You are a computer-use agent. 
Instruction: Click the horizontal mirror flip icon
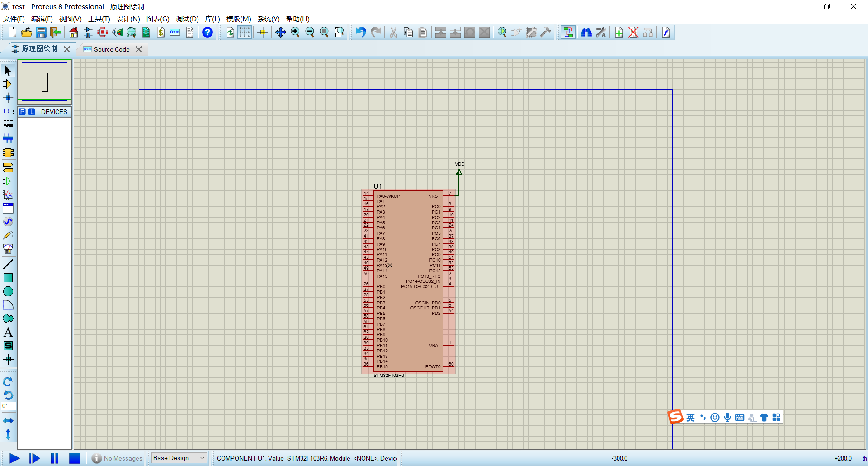[x=8, y=421]
